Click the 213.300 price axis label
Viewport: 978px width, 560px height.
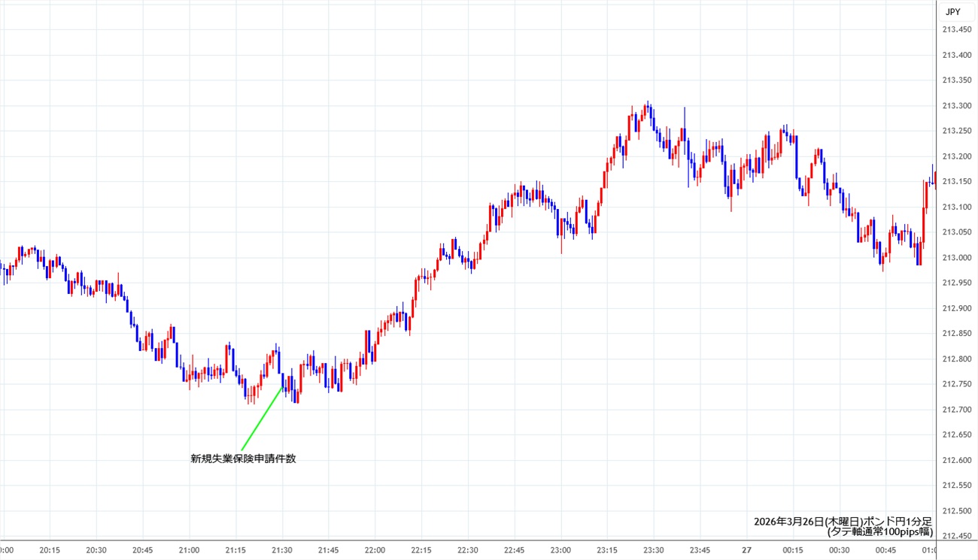pyautogui.click(x=955, y=106)
